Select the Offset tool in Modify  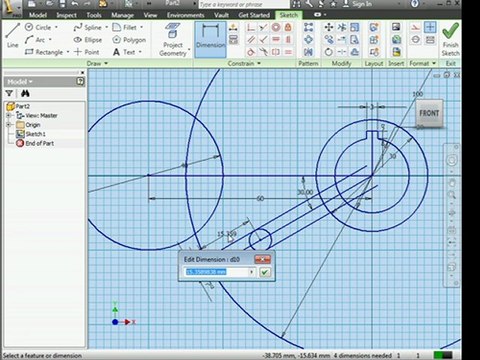click(x=355, y=52)
